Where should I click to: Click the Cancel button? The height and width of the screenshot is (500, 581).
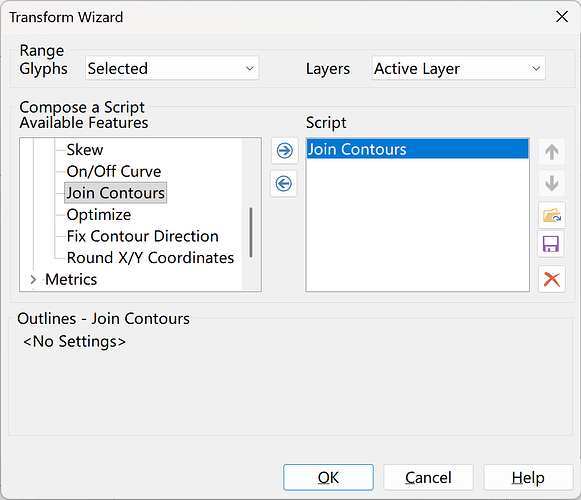tap(428, 477)
